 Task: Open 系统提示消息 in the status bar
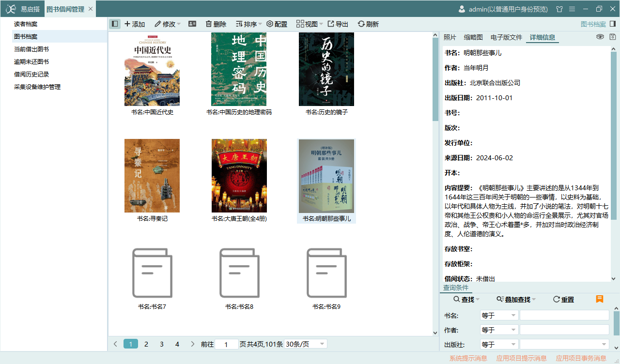click(468, 358)
